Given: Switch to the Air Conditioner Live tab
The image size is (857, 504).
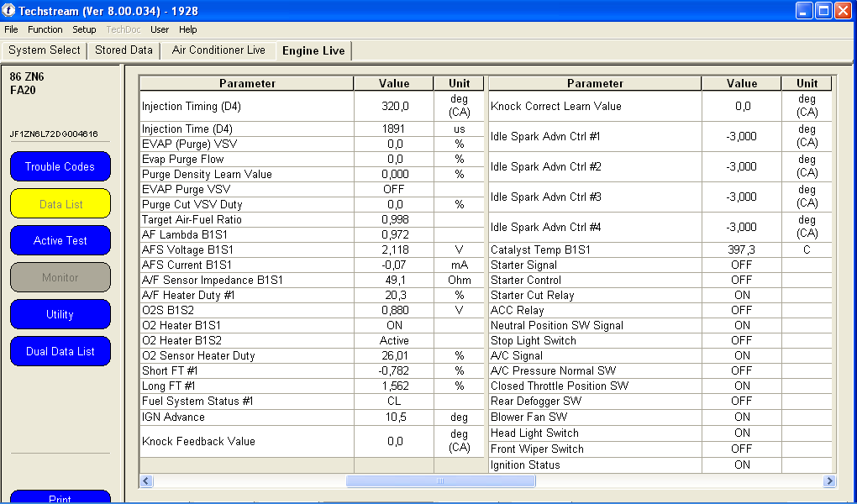Looking at the screenshot, I should point(218,50).
